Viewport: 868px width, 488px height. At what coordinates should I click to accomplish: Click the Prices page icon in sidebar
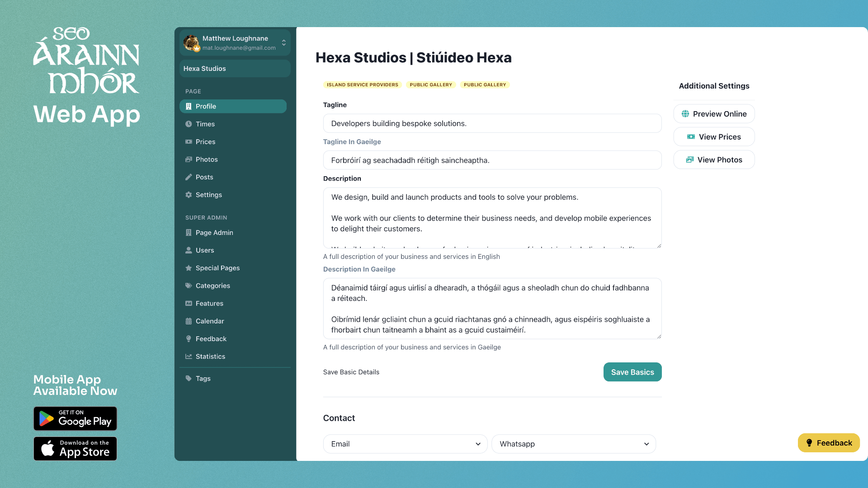189,141
